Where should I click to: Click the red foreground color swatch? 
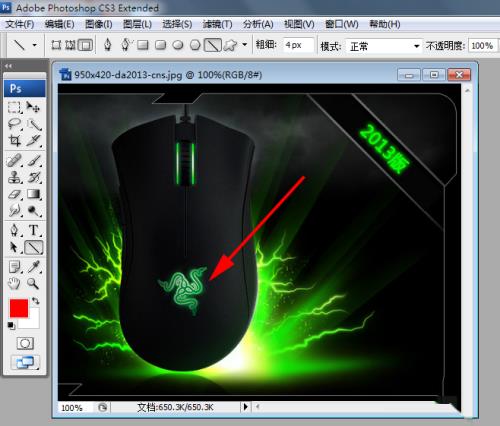pyautogui.click(x=19, y=308)
